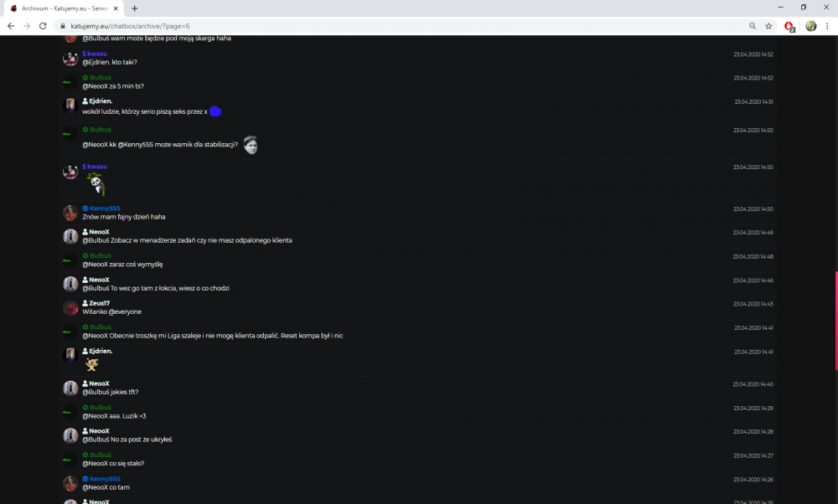Image resolution: width=838 pixels, height=504 pixels.
Task: Click message '@Bulbuś jakieś tft?'
Action: pyautogui.click(x=111, y=392)
